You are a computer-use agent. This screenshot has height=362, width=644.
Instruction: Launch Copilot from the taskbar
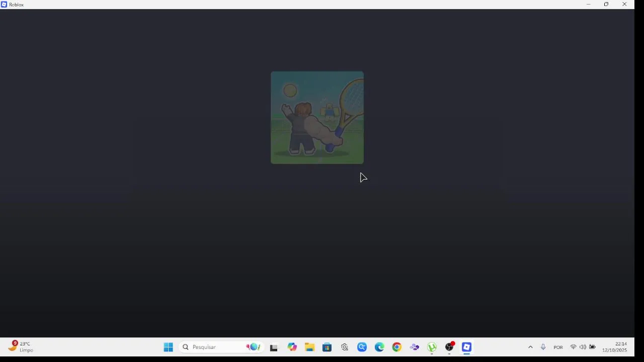[292, 347]
